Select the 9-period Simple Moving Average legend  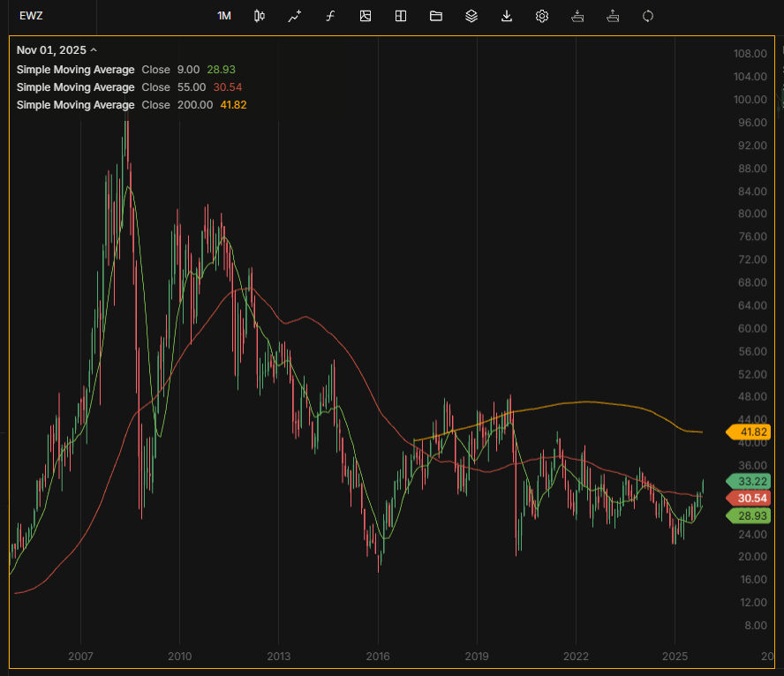[76, 70]
